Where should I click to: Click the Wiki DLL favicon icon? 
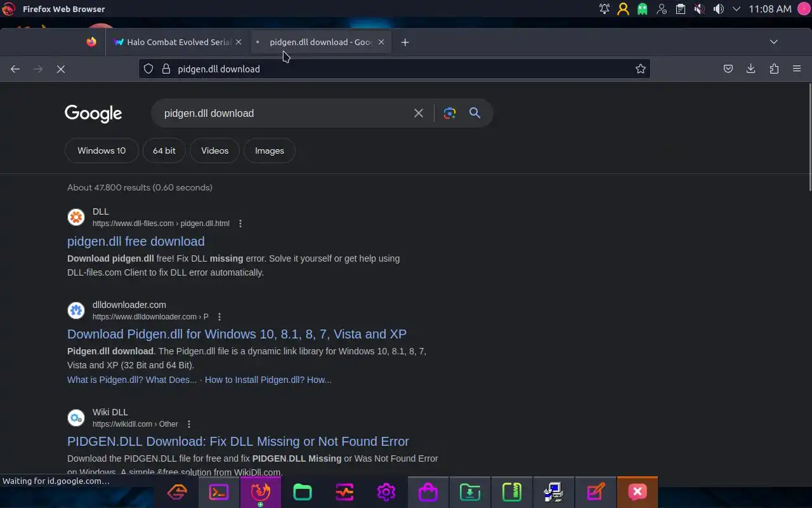tap(76, 418)
